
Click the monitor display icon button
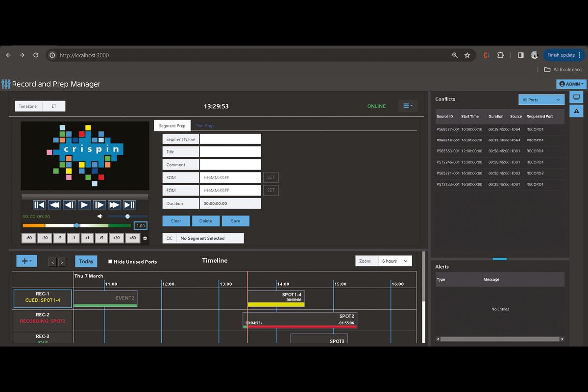[x=576, y=97]
